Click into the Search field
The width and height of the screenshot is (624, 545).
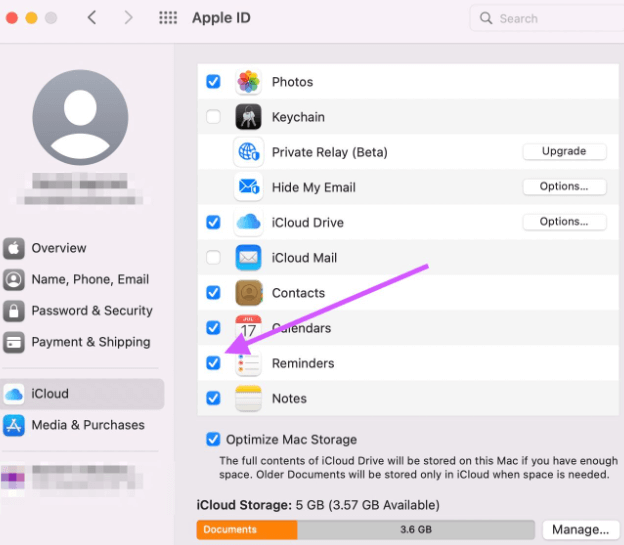pos(547,18)
